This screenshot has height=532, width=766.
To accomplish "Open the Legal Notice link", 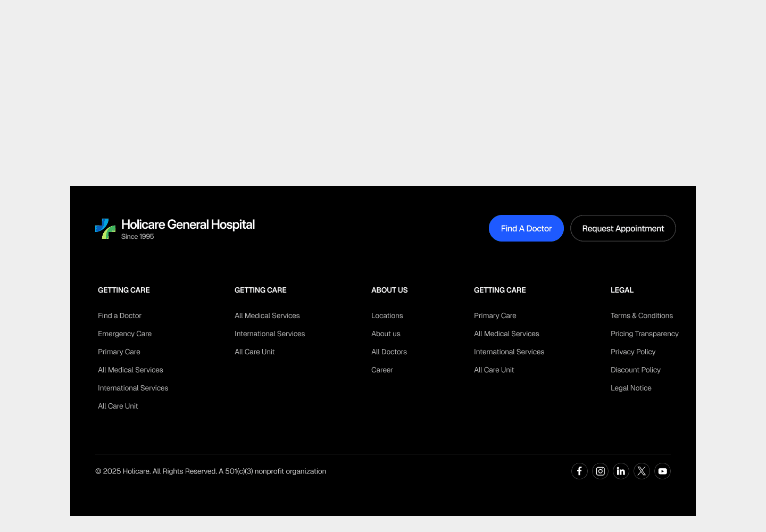I will tap(631, 388).
